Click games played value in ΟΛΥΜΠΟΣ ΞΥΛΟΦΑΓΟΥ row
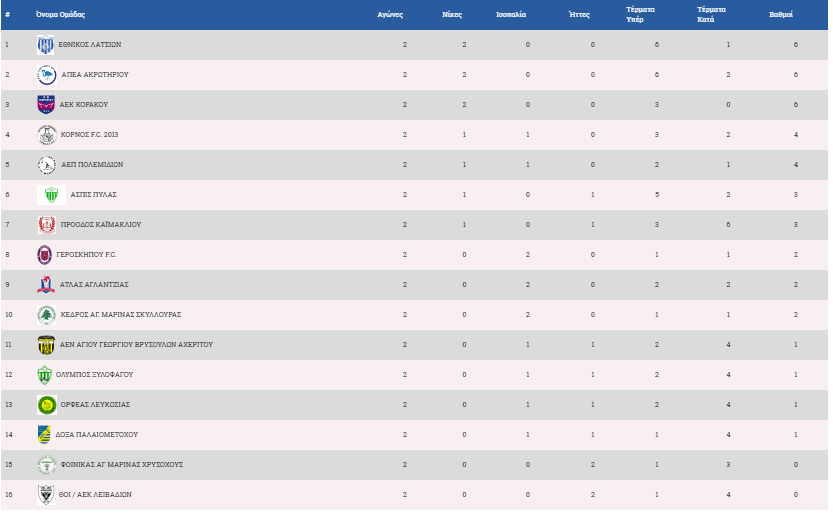The height and width of the screenshot is (521, 833). (x=405, y=375)
